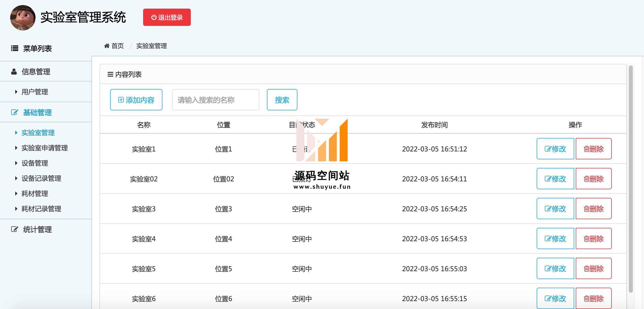644x309 pixels.
Task: Click the content list vertical scrollbar
Action: coord(631,179)
